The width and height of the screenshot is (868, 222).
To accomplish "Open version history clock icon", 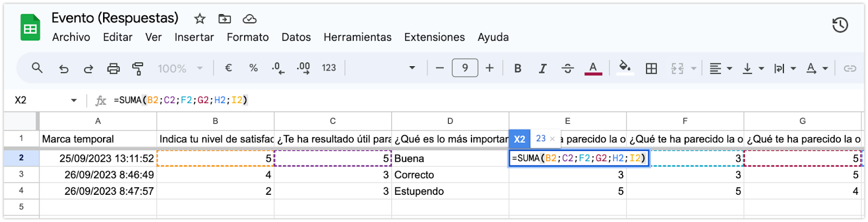I will tap(840, 25).
